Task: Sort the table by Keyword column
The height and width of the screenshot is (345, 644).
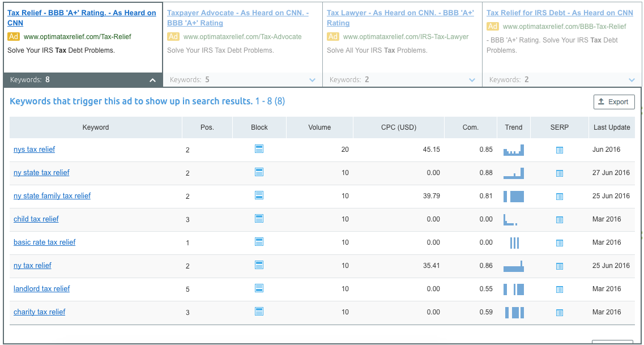Action: [x=95, y=127]
